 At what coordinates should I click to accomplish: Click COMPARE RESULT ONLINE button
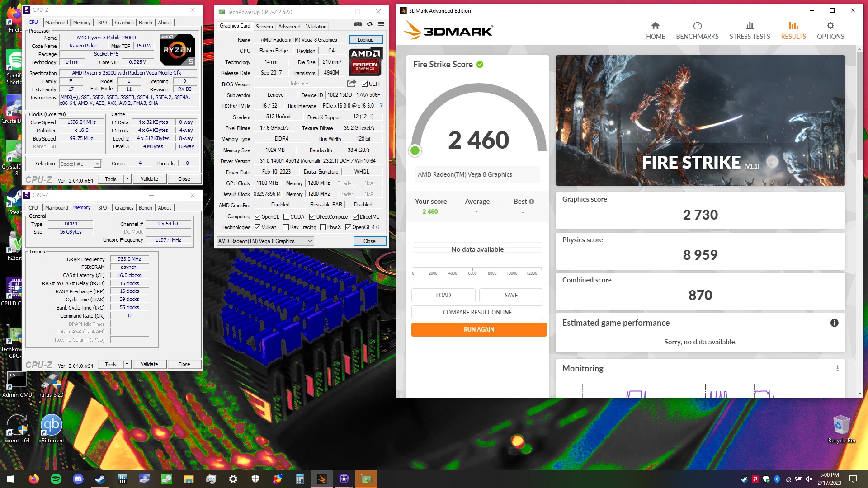pos(477,312)
